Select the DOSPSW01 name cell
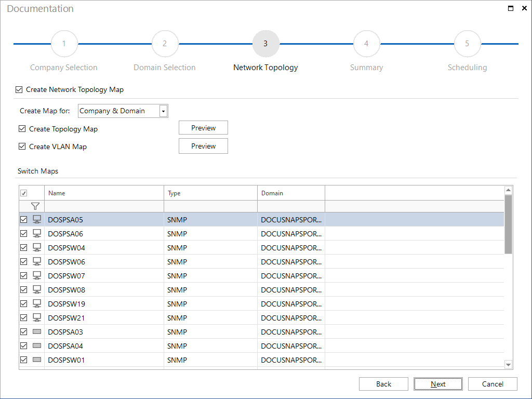532x399 pixels. point(104,360)
